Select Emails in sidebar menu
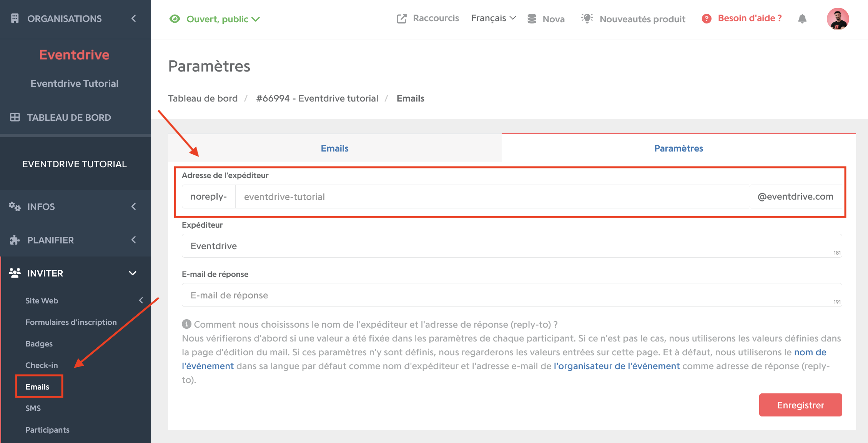Viewport: 868px width, 443px height. (x=37, y=387)
